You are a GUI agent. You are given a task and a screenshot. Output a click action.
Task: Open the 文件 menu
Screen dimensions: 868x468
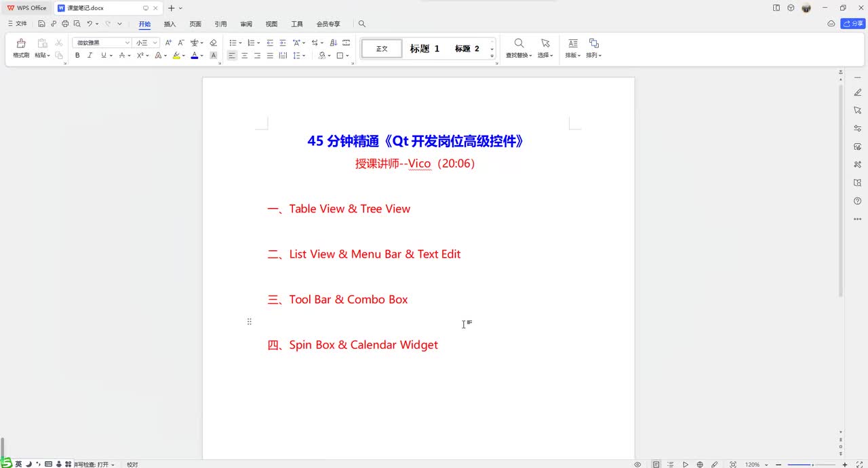18,24
